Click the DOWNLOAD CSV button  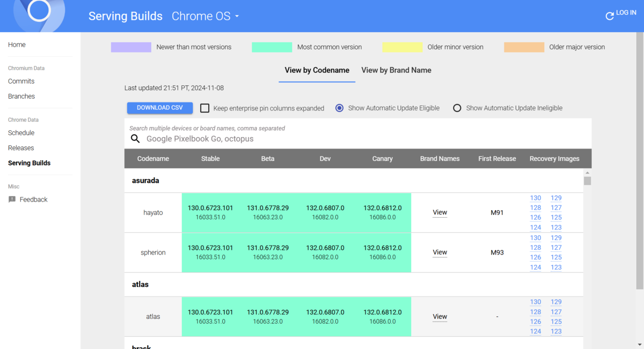click(x=160, y=108)
